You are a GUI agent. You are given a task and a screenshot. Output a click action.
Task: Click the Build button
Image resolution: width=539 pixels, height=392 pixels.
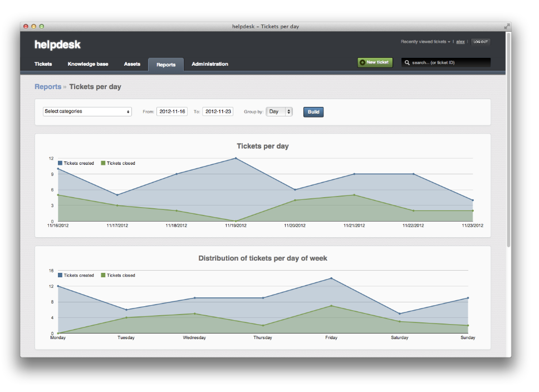tap(313, 111)
